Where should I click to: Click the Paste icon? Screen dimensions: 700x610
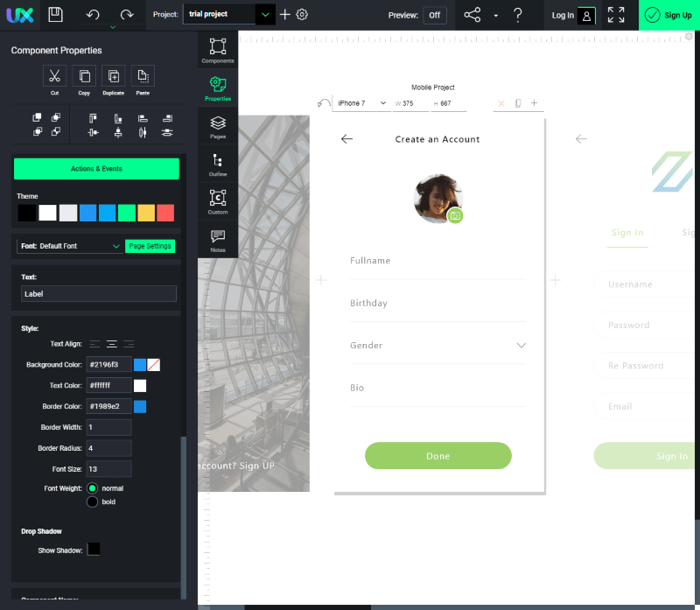(x=143, y=76)
